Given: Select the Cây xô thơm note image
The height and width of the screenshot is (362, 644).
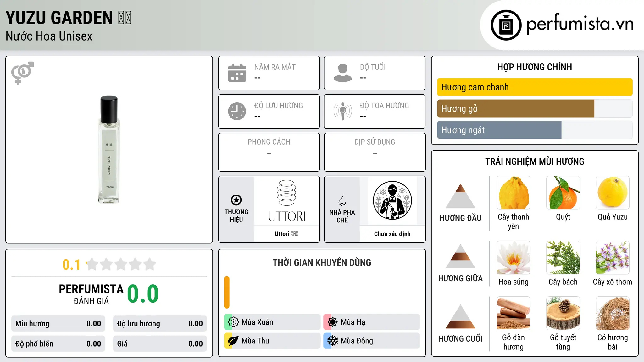Looking at the screenshot, I should click(x=613, y=258).
